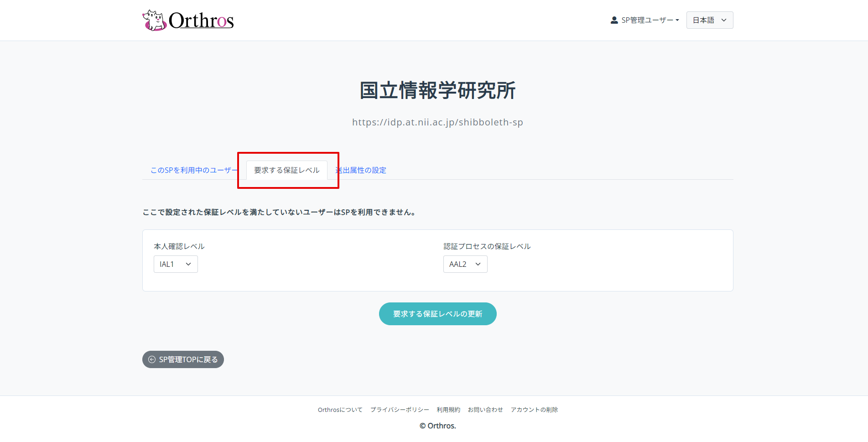The height and width of the screenshot is (442, 868).
Task: Click the アカウントの削除 footer link
Action: (x=534, y=410)
